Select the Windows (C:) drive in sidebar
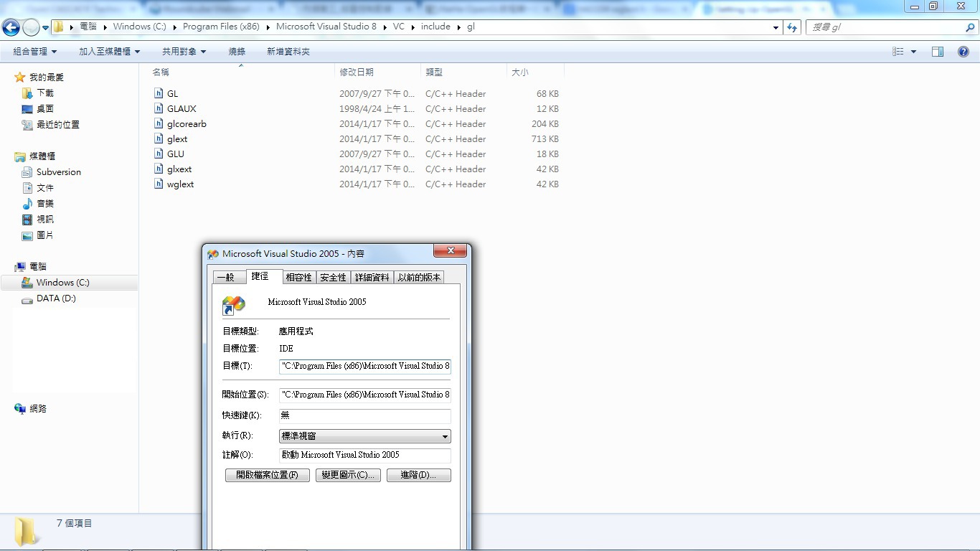980x551 pixels. (x=70, y=283)
